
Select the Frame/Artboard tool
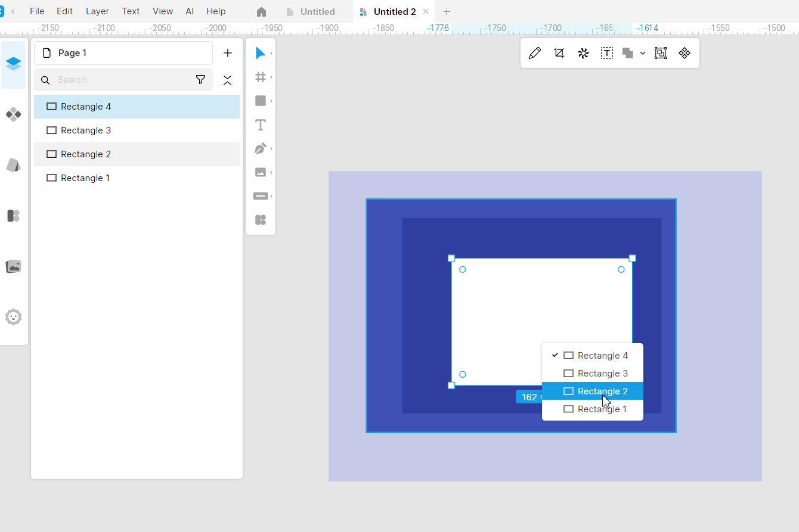(x=260, y=77)
